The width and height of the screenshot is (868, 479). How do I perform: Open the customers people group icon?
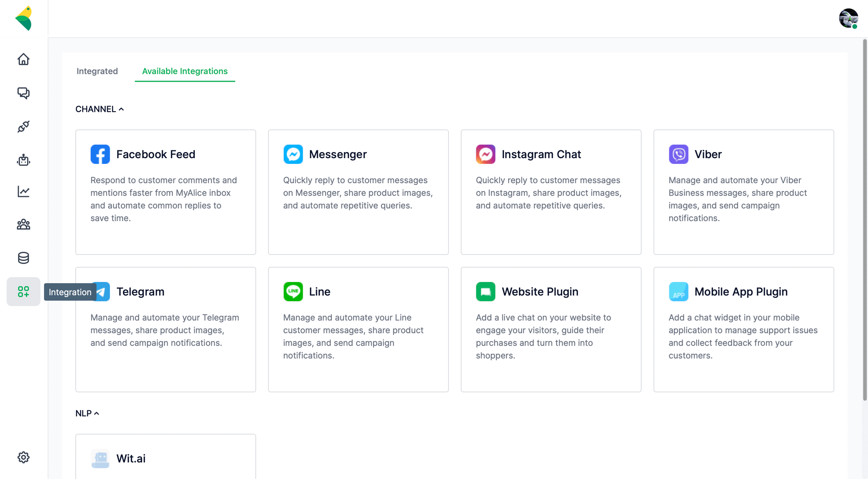click(x=23, y=224)
